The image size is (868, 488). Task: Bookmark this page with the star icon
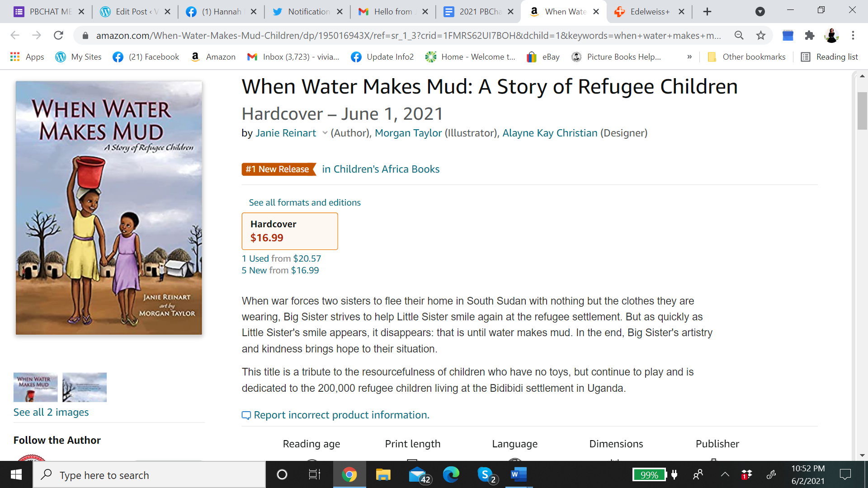tap(761, 35)
